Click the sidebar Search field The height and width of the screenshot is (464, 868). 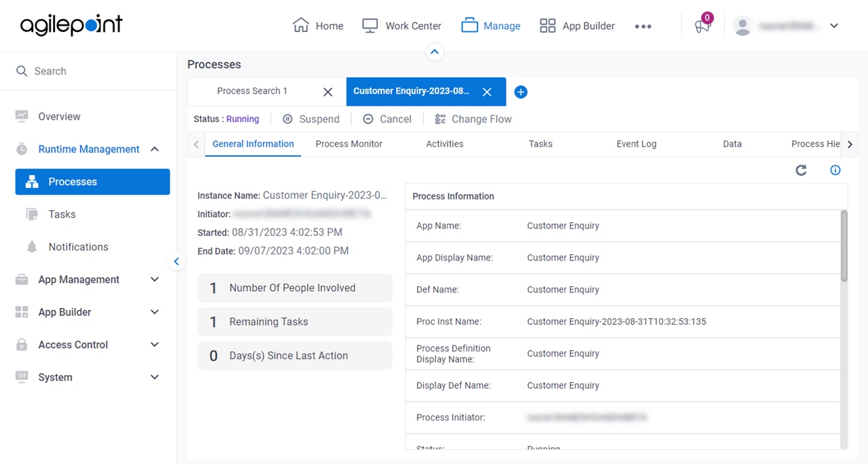point(88,71)
